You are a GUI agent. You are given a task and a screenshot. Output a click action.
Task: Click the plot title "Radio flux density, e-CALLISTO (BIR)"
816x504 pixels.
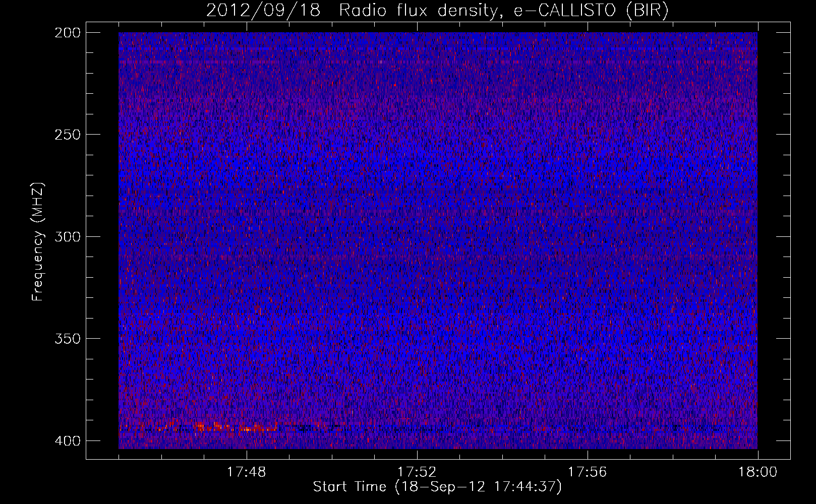(x=504, y=10)
